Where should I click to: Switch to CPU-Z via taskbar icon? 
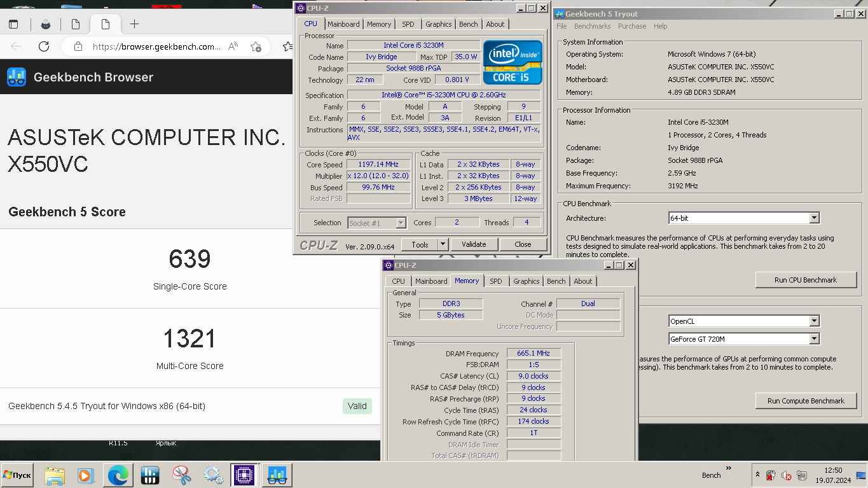point(245,475)
